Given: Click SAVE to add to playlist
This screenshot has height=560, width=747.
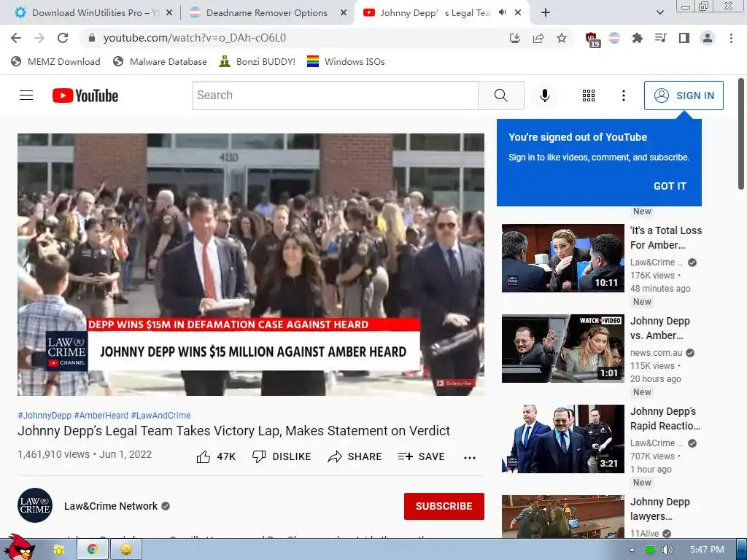Looking at the screenshot, I should [421, 456].
